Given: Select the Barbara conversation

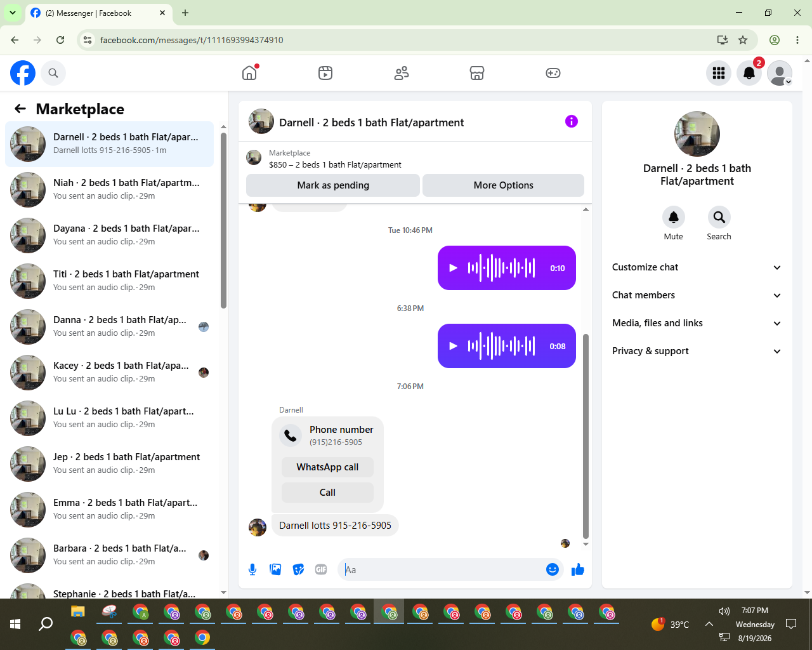Looking at the screenshot, I should (109, 555).
